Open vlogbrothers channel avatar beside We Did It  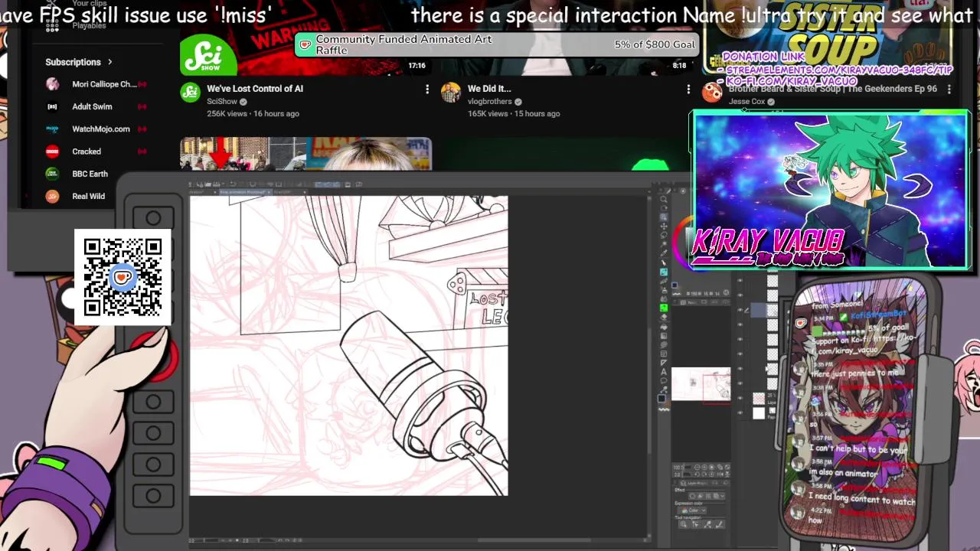click(450, 93)
